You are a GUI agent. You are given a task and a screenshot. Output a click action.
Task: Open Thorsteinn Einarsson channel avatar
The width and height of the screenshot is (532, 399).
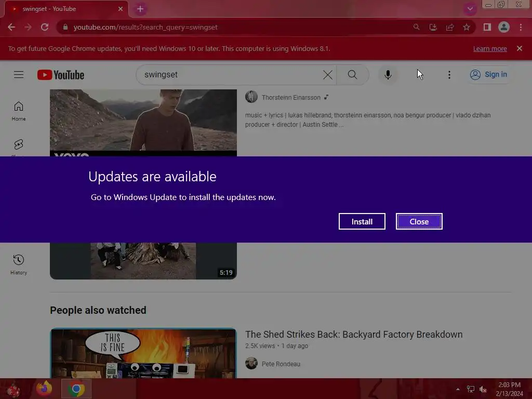click(x=251, y=97)
